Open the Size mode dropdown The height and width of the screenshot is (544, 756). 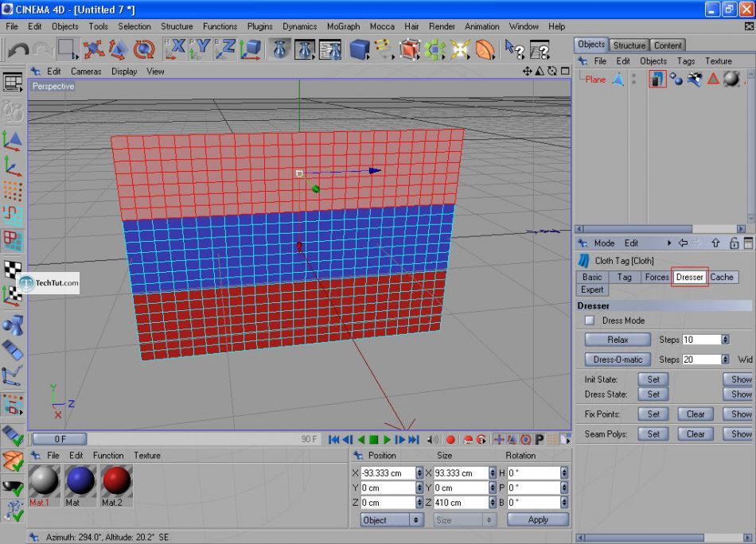[464, 520]
